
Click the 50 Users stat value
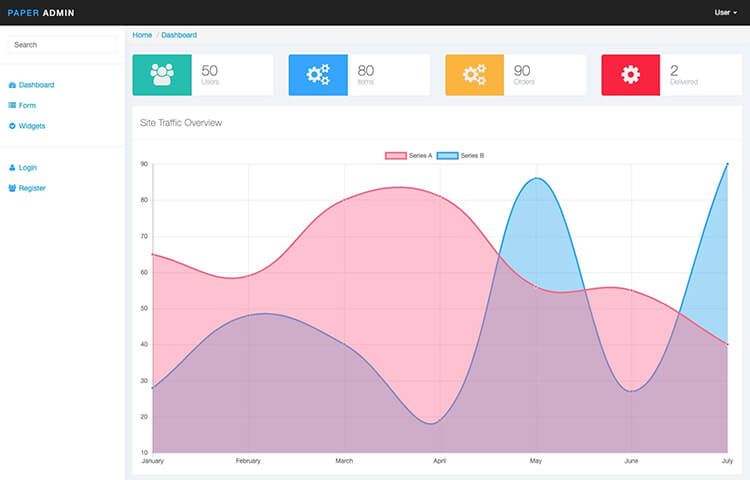point(210,70)
